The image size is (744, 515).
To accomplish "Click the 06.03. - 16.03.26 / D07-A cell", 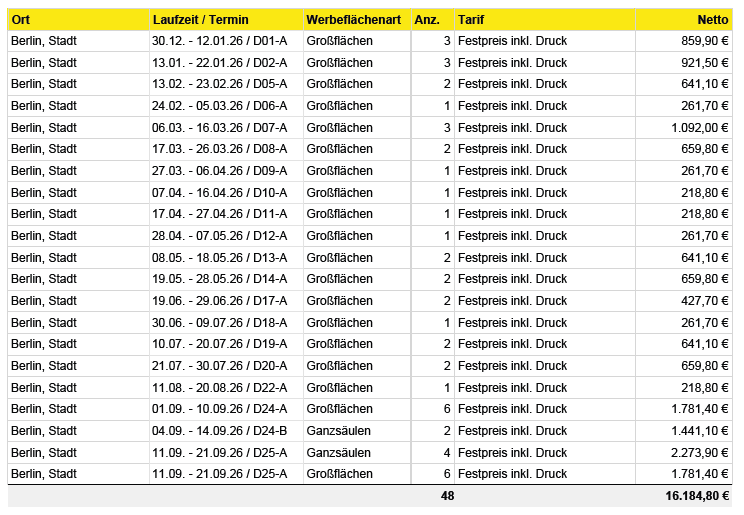I will tap(219, 128).
